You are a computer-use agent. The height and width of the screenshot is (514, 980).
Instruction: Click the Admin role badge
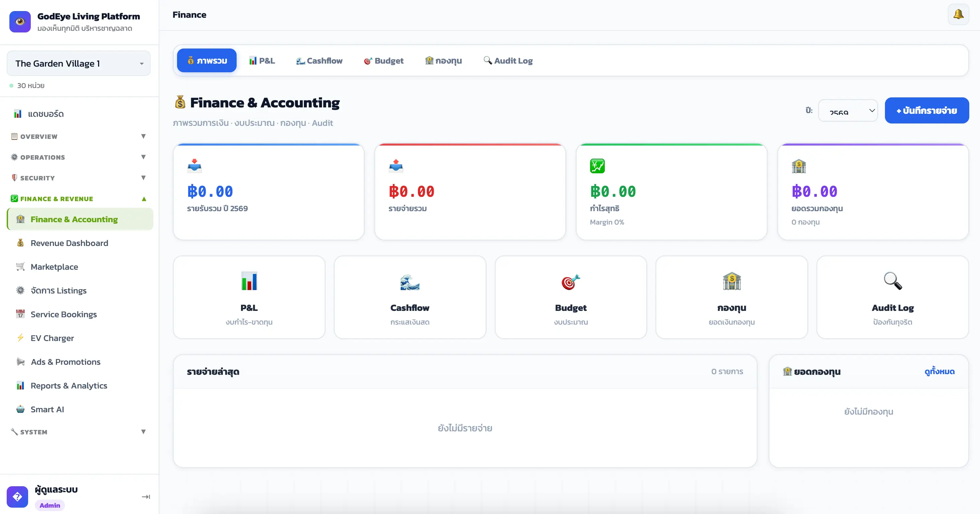tap(50, 505)
